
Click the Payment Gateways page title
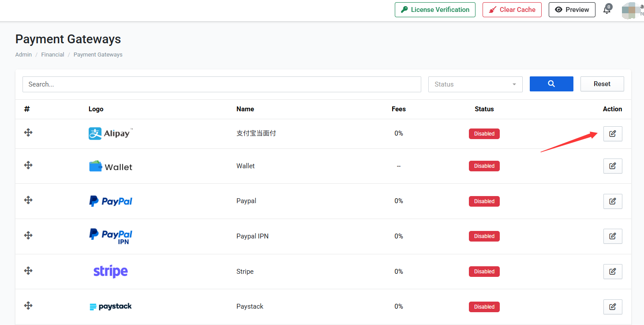(68, 39)
